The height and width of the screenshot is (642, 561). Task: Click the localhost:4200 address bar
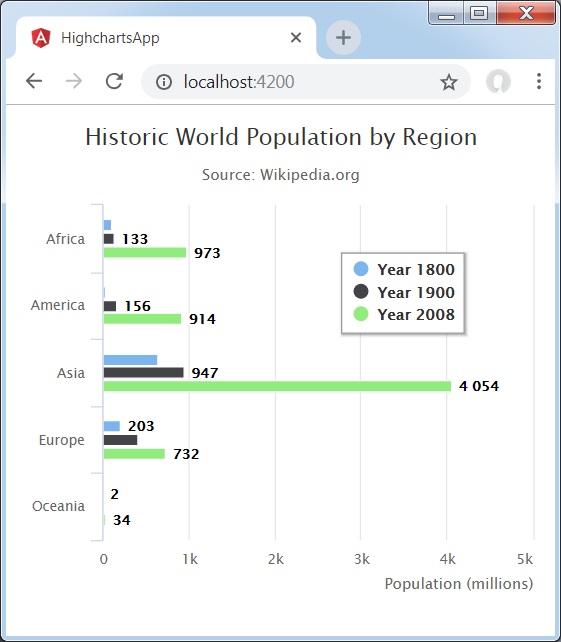pos(305,82)
